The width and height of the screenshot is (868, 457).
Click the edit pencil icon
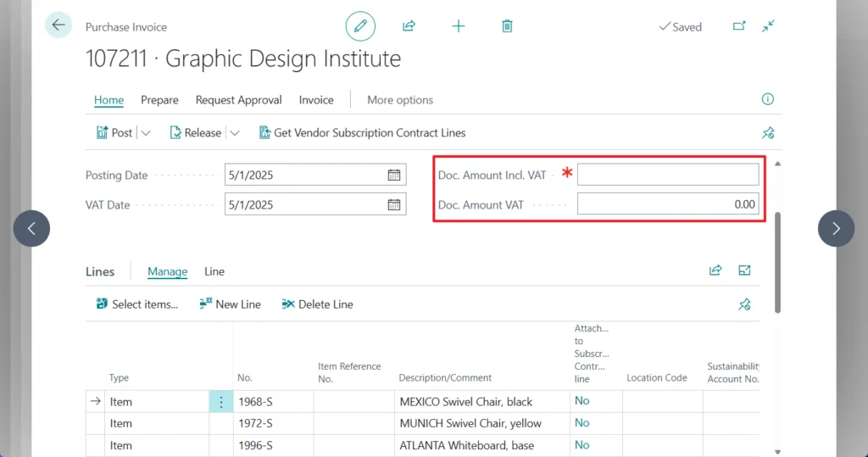click(x=360, y=26)
